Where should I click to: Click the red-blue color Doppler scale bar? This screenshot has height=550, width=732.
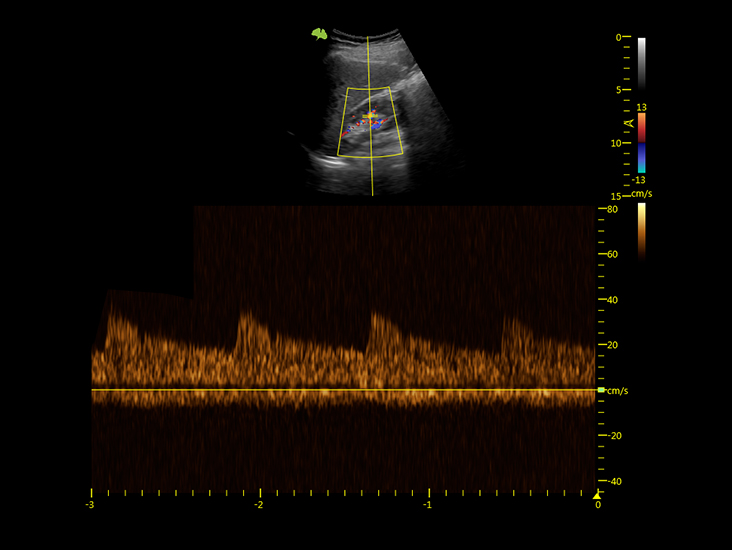(x=641, y=142)
